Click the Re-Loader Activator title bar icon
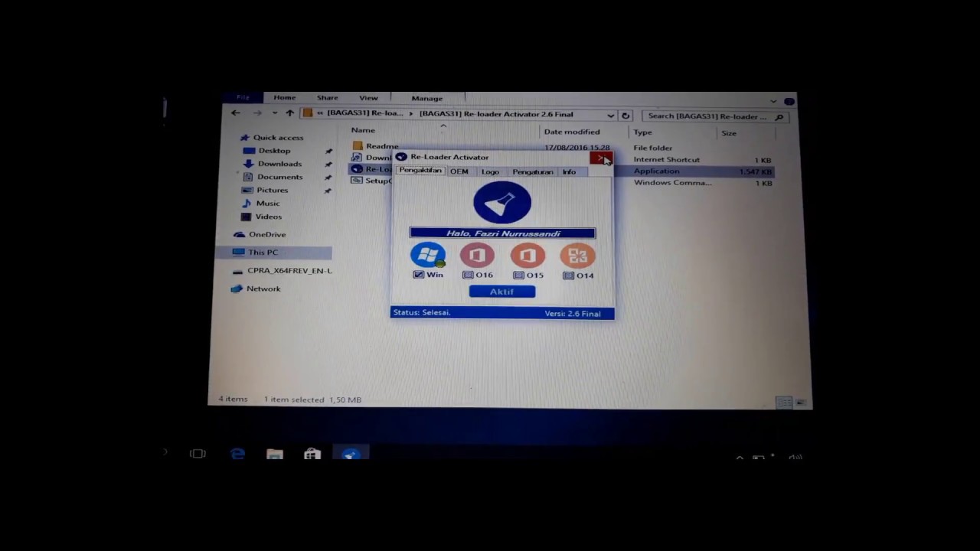The height and width of the screenshot is (551, 980). (401, 157)
